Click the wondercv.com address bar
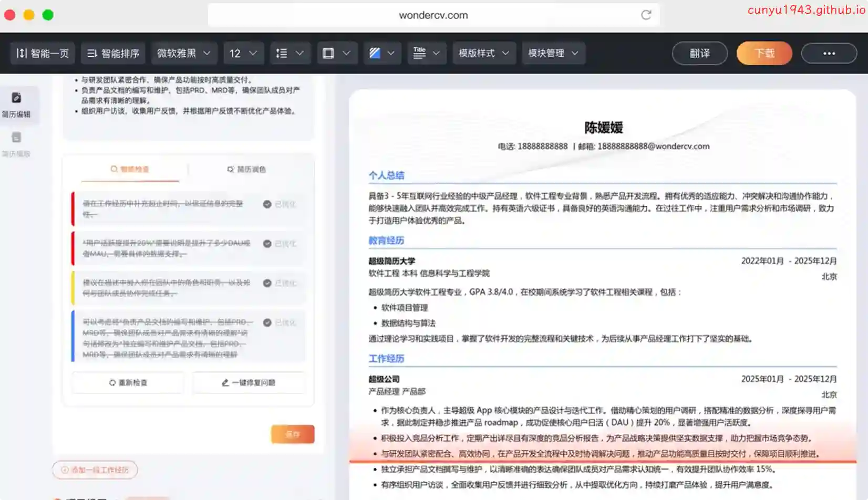The image size is (868, 500). 433,15
